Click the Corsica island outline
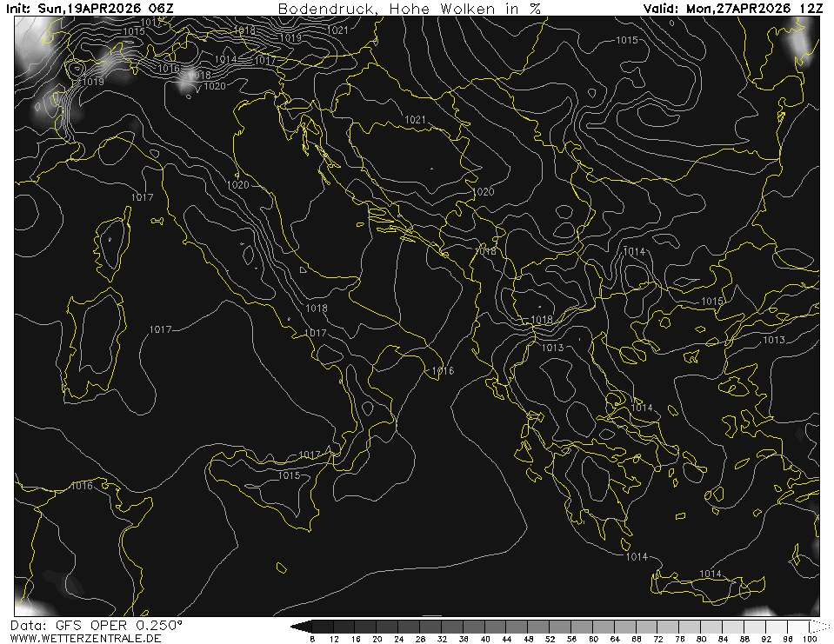 111,248
